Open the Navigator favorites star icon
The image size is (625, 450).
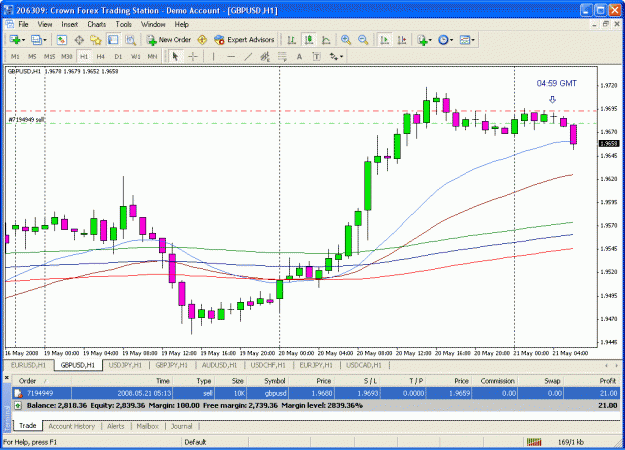coord(96,40)
